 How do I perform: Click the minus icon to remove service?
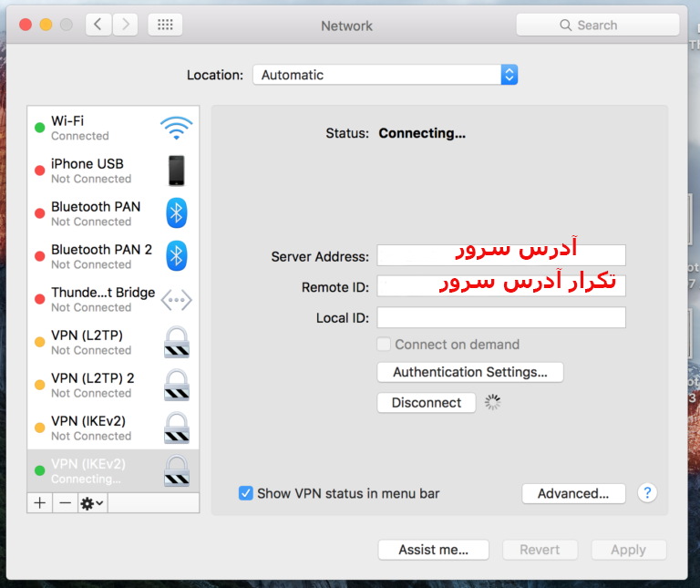(64, 502)
